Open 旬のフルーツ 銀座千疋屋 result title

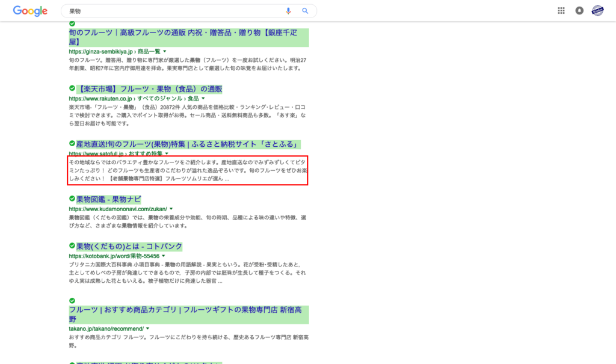coord(188,37)
